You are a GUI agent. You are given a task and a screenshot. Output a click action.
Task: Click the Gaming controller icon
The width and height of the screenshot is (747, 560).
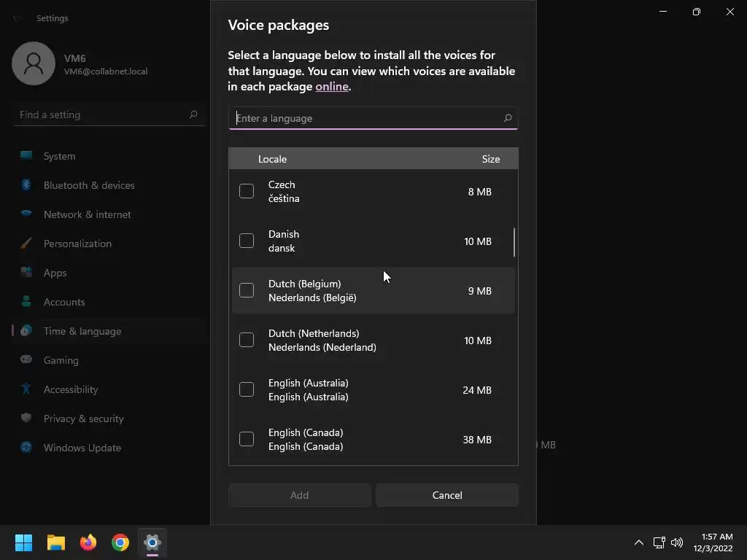pos(26,359)
